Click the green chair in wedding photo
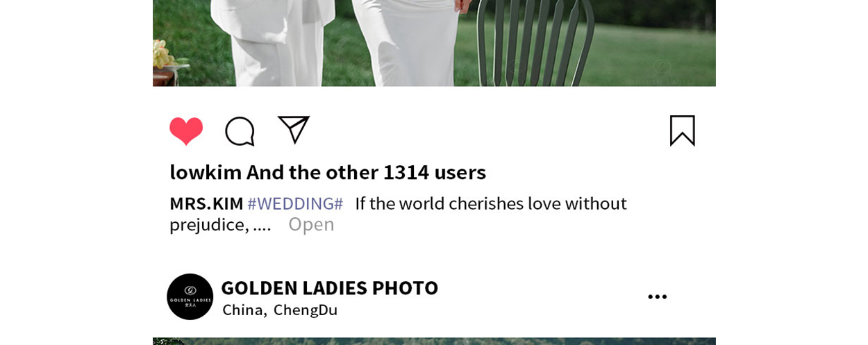The image size is (868, 345). [x=536, y=43]
